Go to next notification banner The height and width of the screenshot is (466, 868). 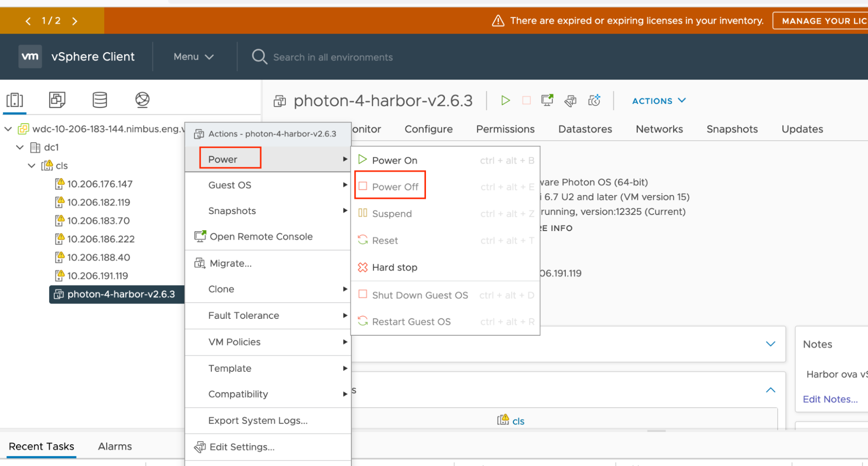coord(75,21)
